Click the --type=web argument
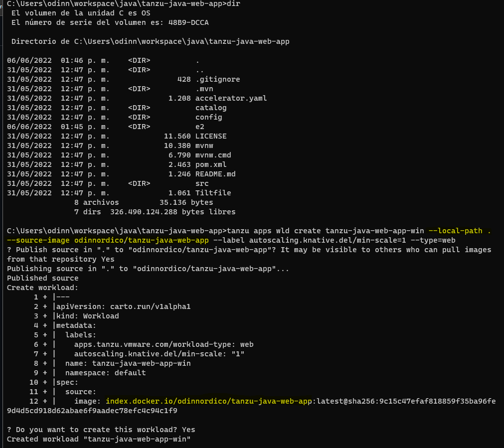 point(433,240)
